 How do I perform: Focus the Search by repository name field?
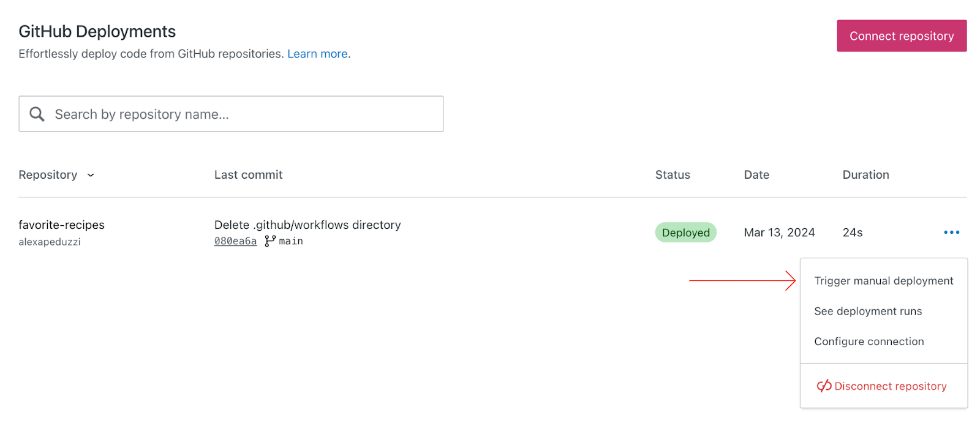click(x=245, y=114)
